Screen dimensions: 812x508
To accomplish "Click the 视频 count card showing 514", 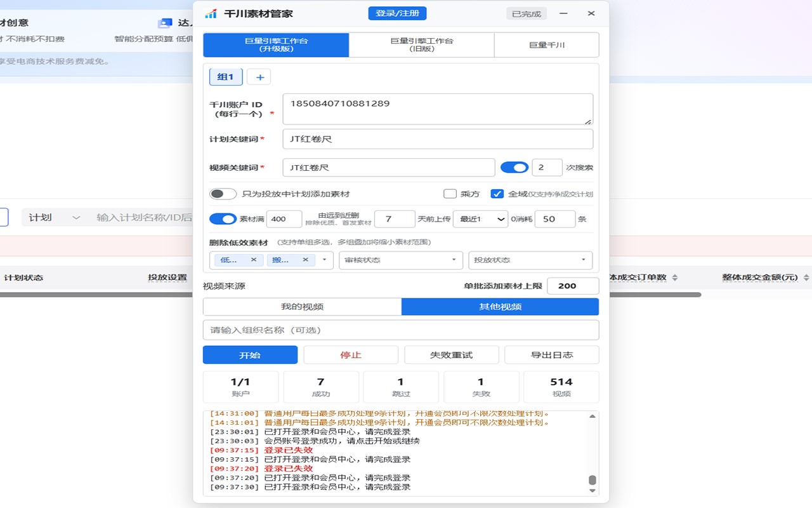I will (561, 387).
